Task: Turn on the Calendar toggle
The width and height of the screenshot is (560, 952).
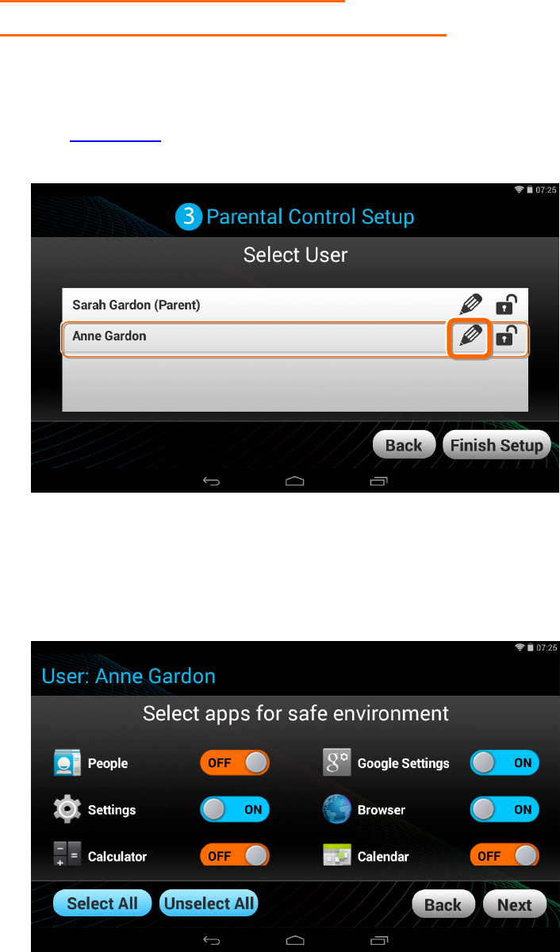Action: pyautogui.click(x=504, y=856)
